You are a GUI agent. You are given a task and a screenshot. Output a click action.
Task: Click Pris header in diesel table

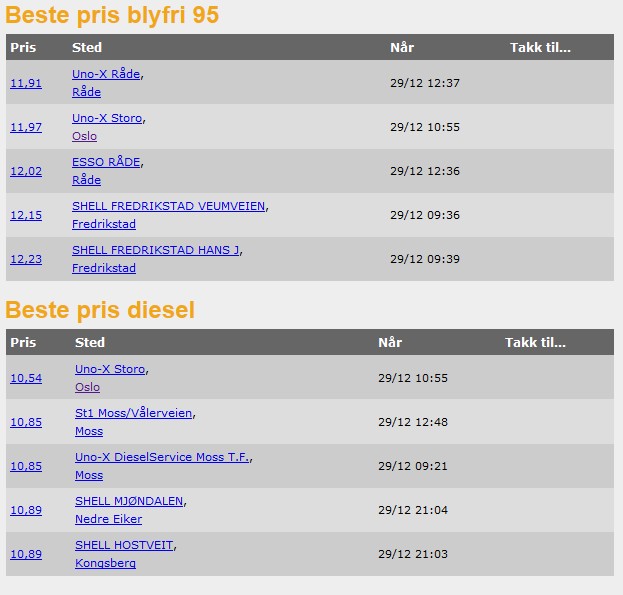[23, 342]
